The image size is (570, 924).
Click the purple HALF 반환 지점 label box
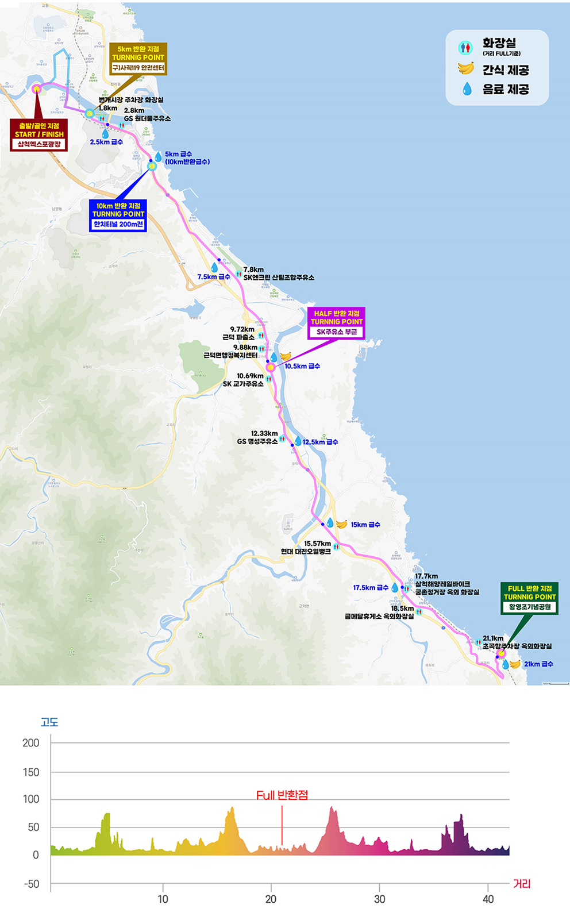pyautogui.click(x=337, y=323)
